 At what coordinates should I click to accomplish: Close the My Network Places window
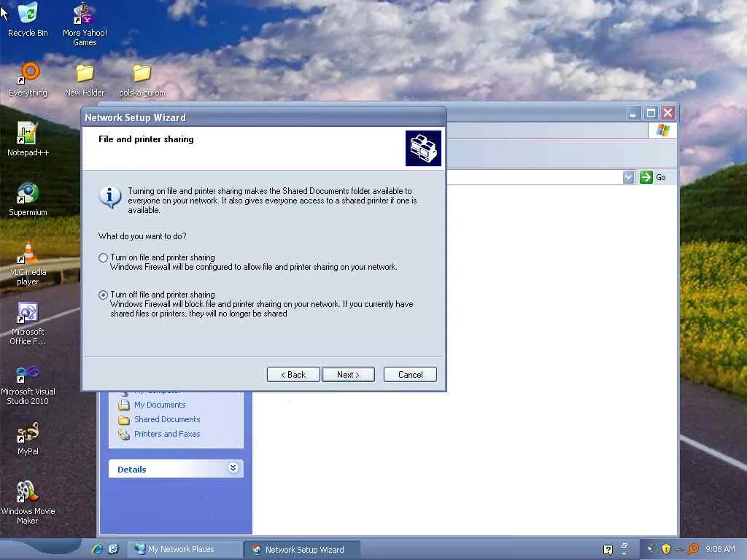click(668, 113)
